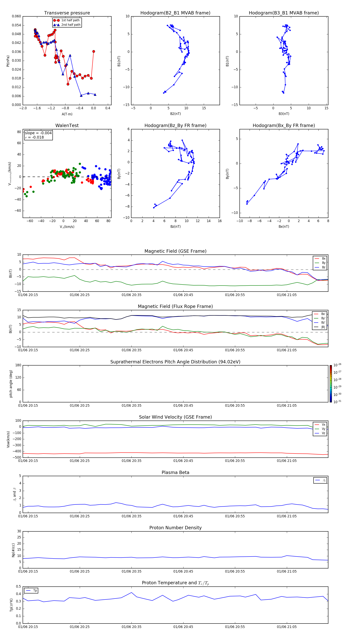This screenshot has width=351, height=644.
Task: Click the 'B2(nT)' x-axis label
Action: click(x=175, y=114)
